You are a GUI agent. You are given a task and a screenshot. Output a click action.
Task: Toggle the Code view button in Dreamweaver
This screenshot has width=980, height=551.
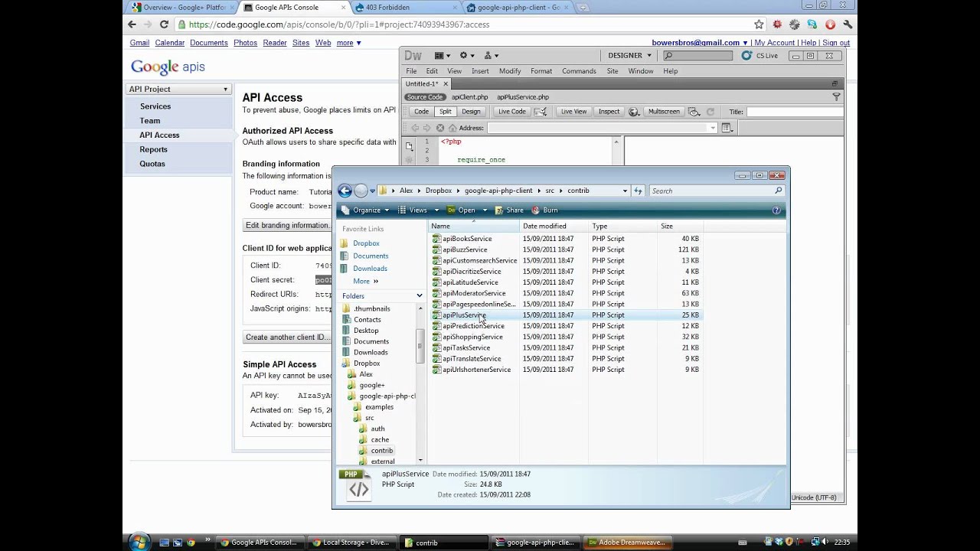pos(421,112)
